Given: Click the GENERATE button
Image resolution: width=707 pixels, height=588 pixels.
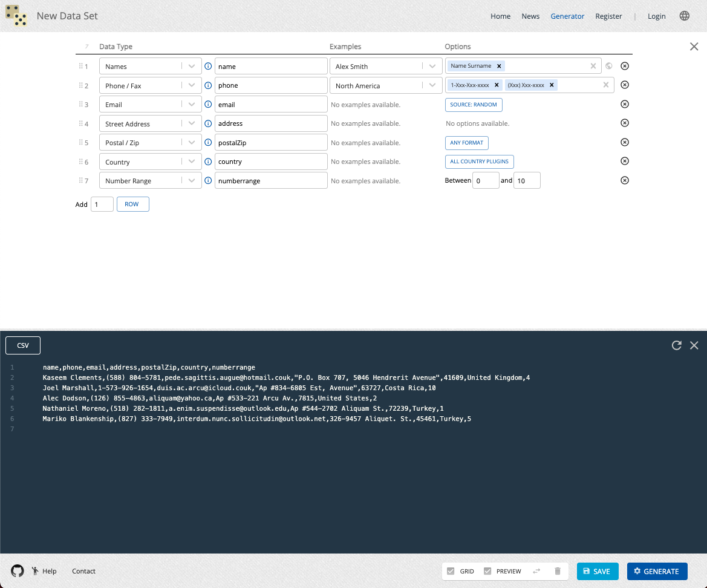Looking at the screenshot, I should pos(657,571).
